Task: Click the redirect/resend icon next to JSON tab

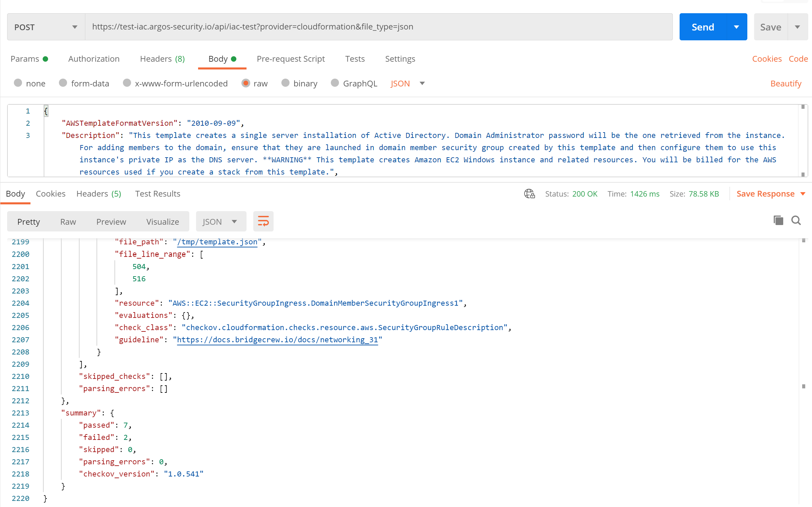Action: pos(263,221)
